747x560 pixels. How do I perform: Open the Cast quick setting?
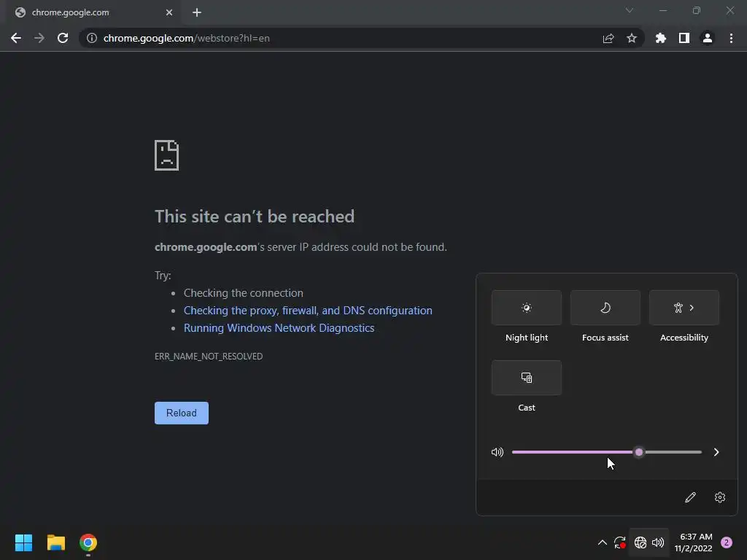tap(527, 378)
